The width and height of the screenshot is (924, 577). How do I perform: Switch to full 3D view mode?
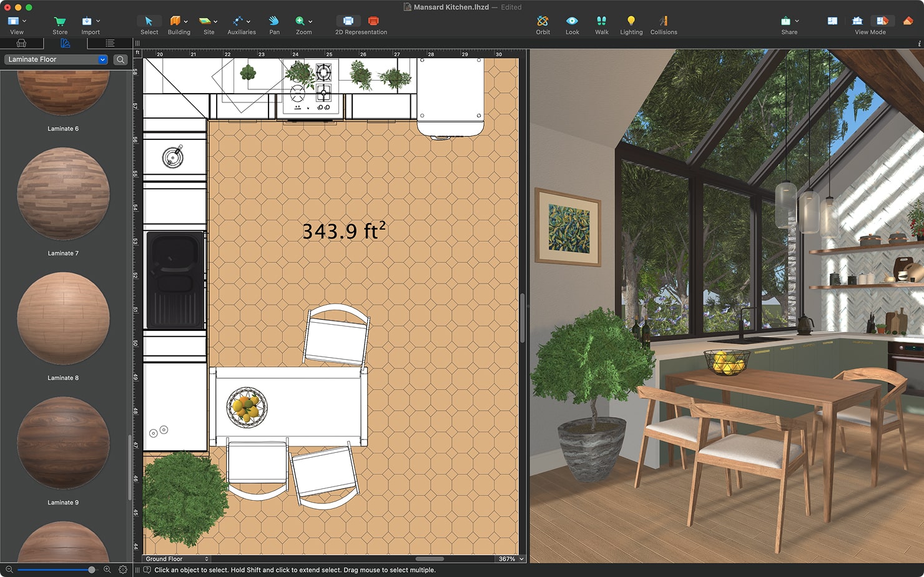(x=908, y=21)
